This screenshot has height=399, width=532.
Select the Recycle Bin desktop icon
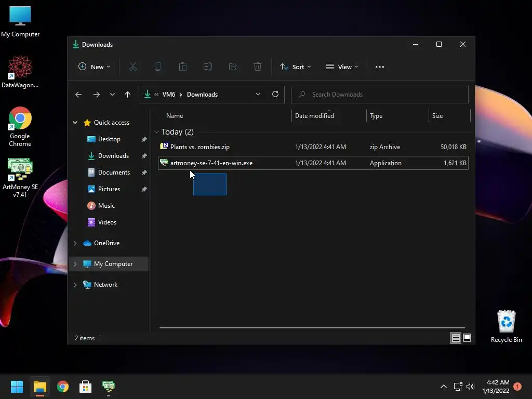click(x=506, y=326)
